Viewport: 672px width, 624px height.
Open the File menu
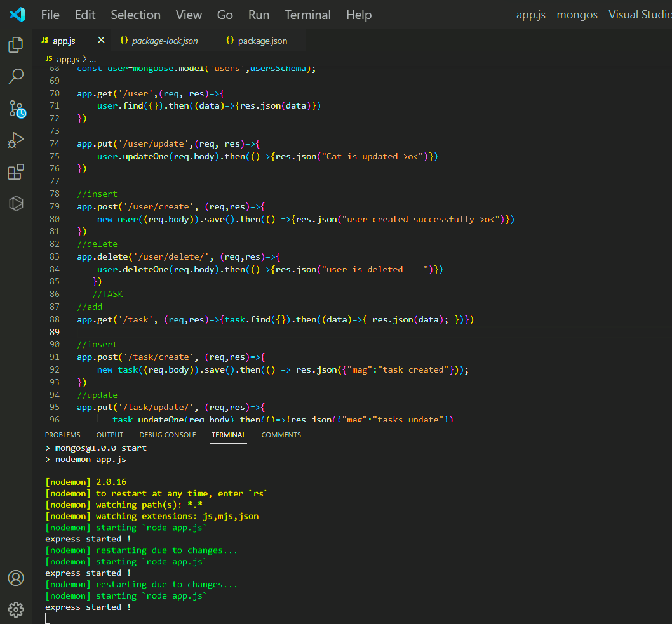50,15
